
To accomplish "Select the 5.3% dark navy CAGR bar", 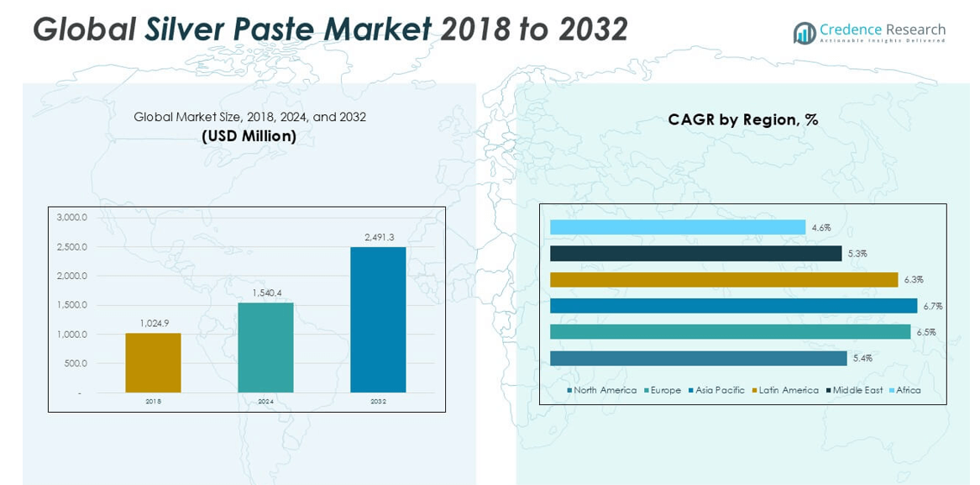I will [695, 253].
